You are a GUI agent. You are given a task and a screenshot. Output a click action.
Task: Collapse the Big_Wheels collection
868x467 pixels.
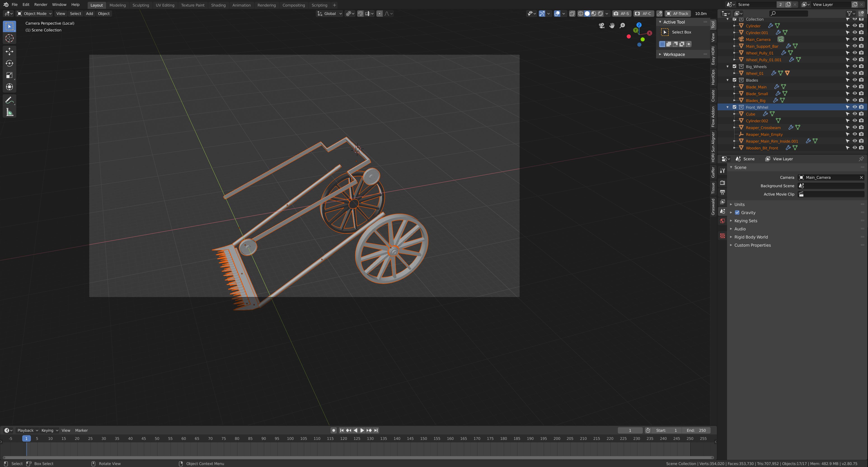[x=727, y=66]
